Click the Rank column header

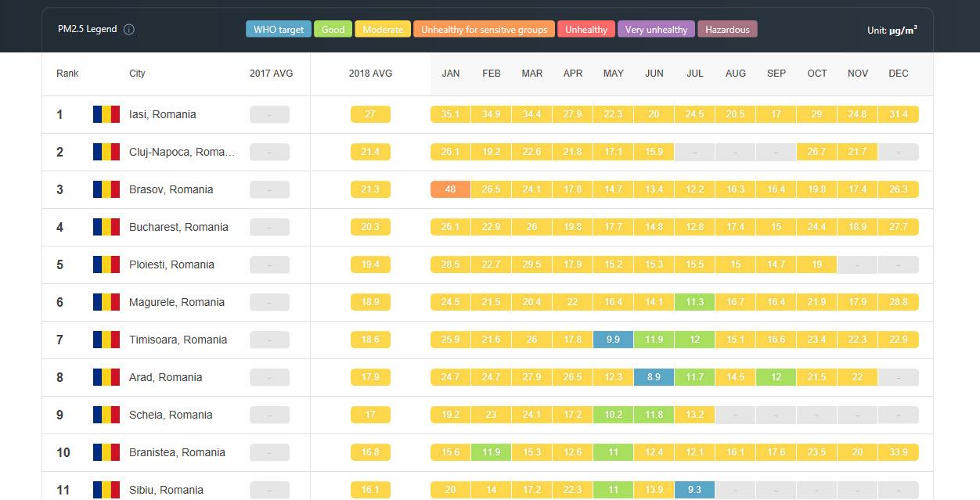click(67, 74)
